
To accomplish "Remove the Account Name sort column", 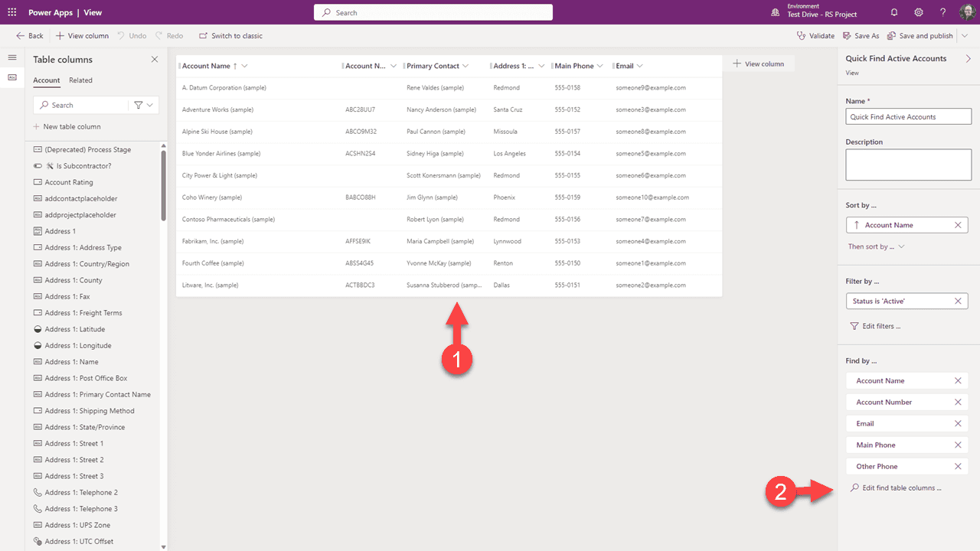I will pos(958,225).
